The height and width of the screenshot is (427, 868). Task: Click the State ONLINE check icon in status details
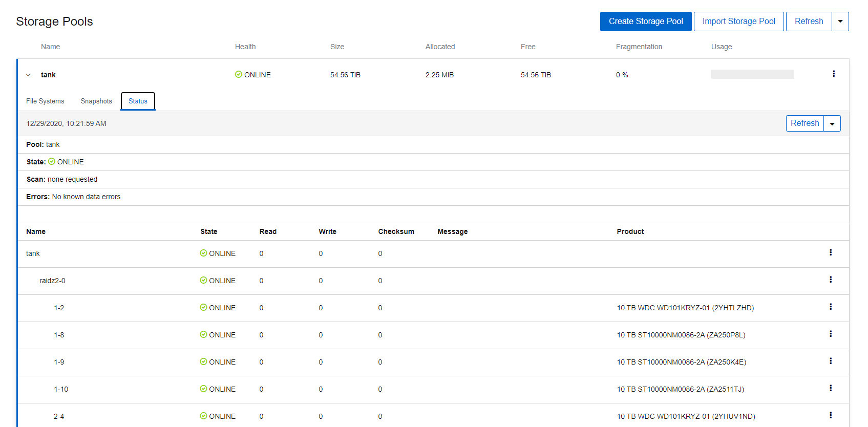(x=52, y=161)
